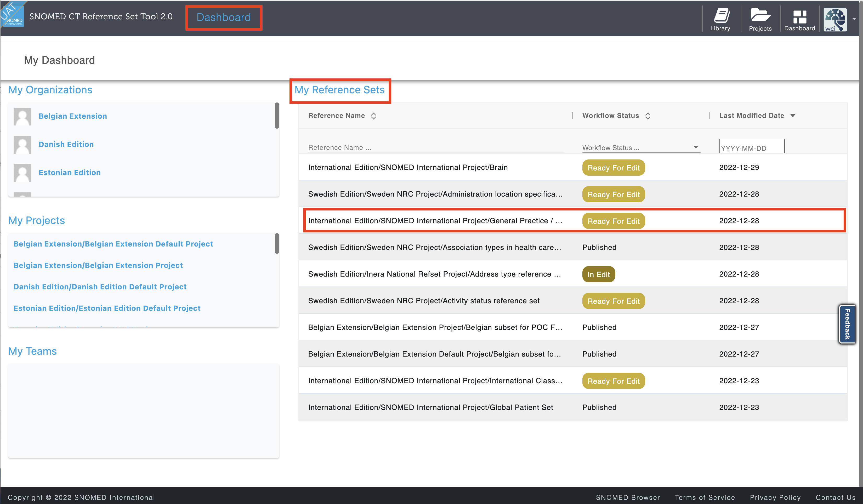
Task: Click the Danish Edition avatar icon
Action: (x=22, y=145)
